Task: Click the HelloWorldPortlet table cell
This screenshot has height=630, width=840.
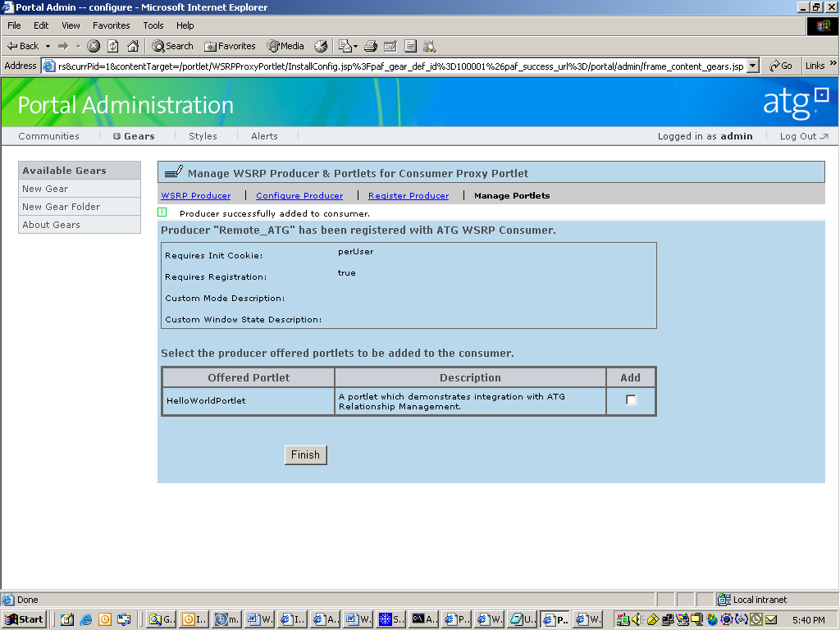Action: click(x=249, y=400)
